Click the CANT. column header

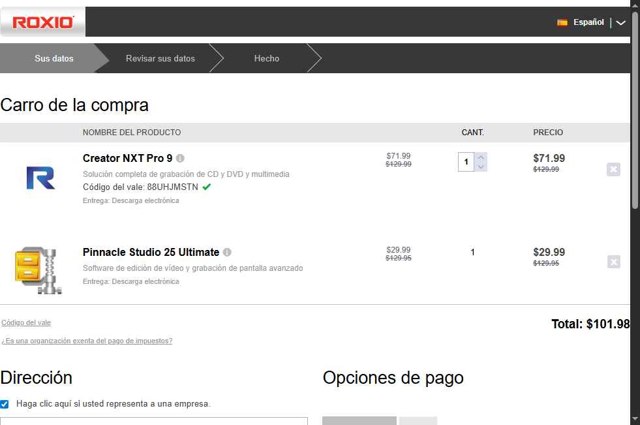472,132
